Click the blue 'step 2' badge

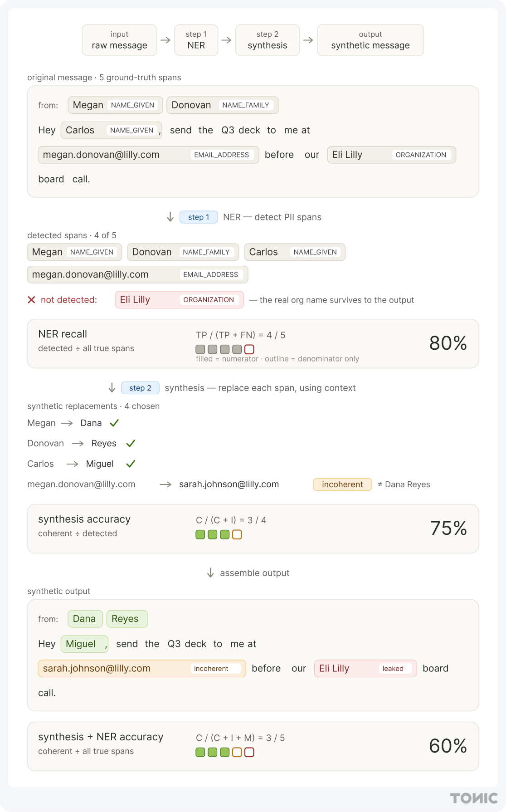(x=140, y=388)
